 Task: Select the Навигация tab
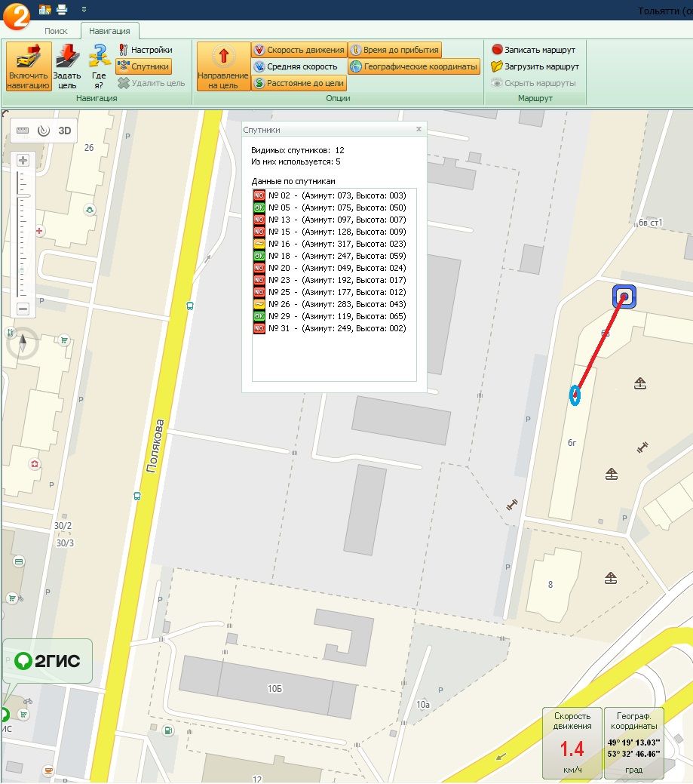pos(109,31)
